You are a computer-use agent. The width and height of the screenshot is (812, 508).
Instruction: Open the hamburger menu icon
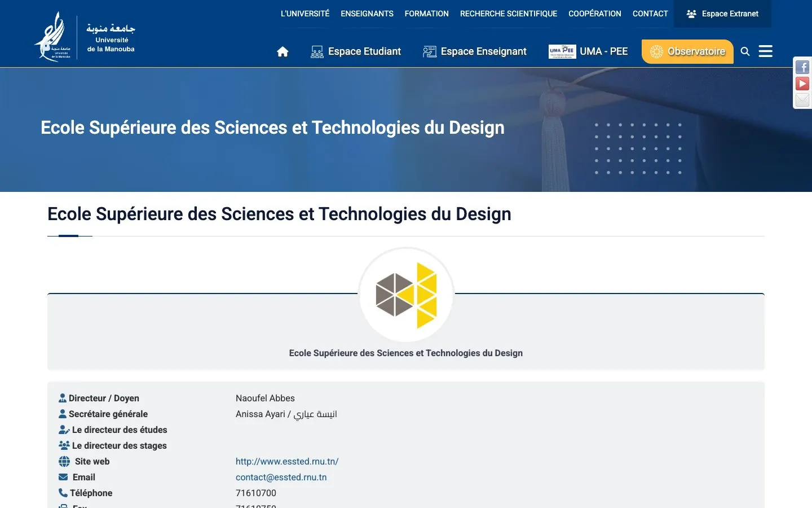765,51
